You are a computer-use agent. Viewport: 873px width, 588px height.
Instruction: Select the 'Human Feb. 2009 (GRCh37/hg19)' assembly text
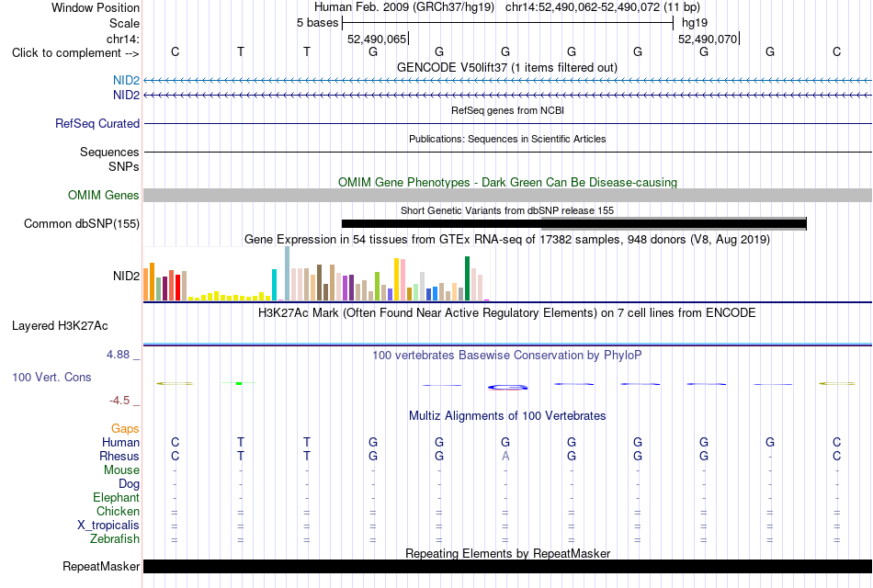(404, 7)
